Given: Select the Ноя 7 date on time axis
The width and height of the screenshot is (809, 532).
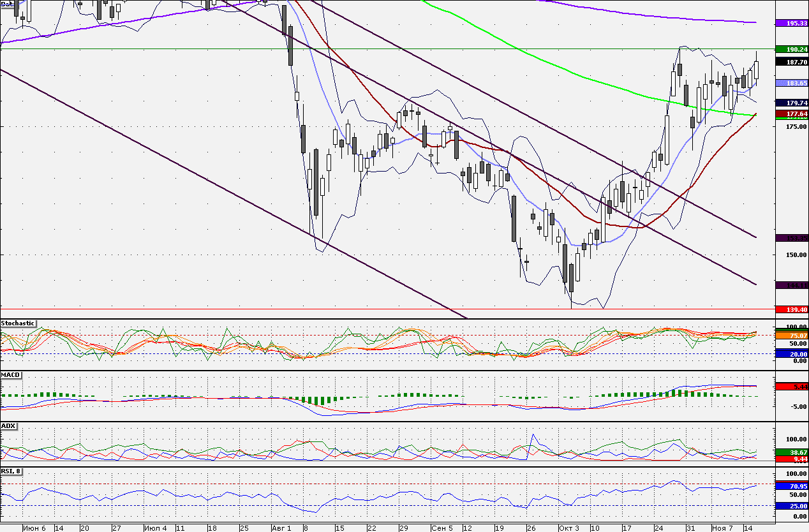Looking at the screenshot, I should pos(723,528).
